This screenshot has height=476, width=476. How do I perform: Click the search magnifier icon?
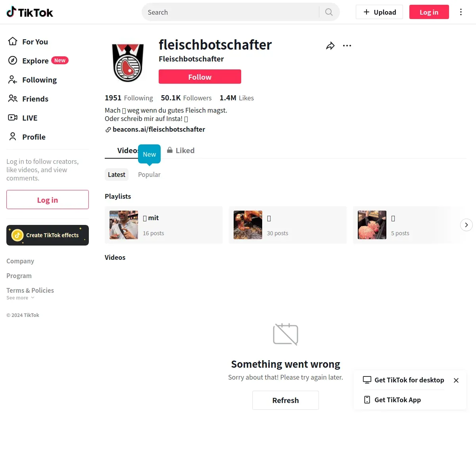click(x=329, y=12)
